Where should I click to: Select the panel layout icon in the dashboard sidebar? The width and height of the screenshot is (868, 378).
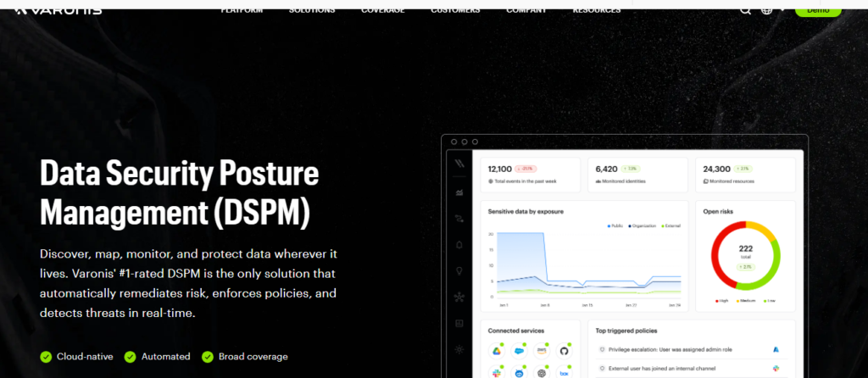coord(459,323)
